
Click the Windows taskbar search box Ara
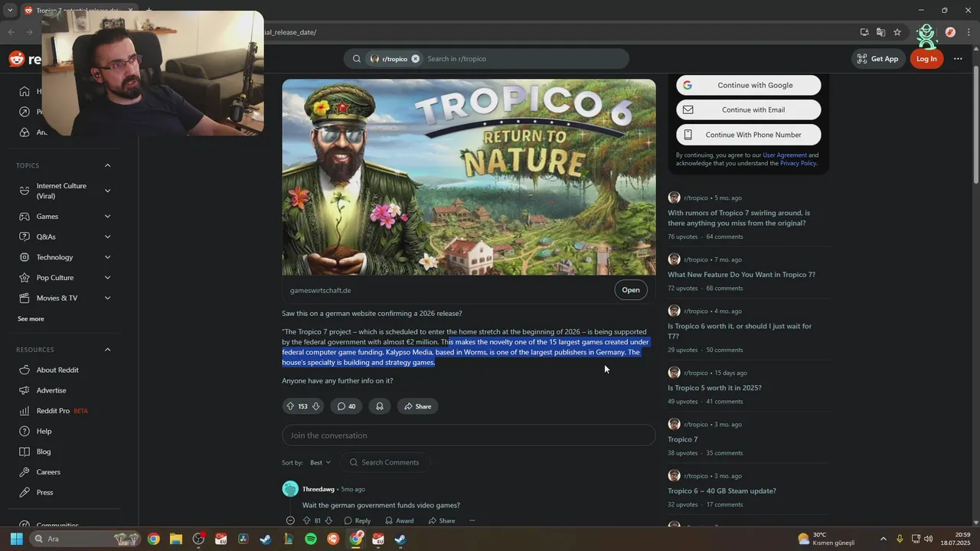86,539
